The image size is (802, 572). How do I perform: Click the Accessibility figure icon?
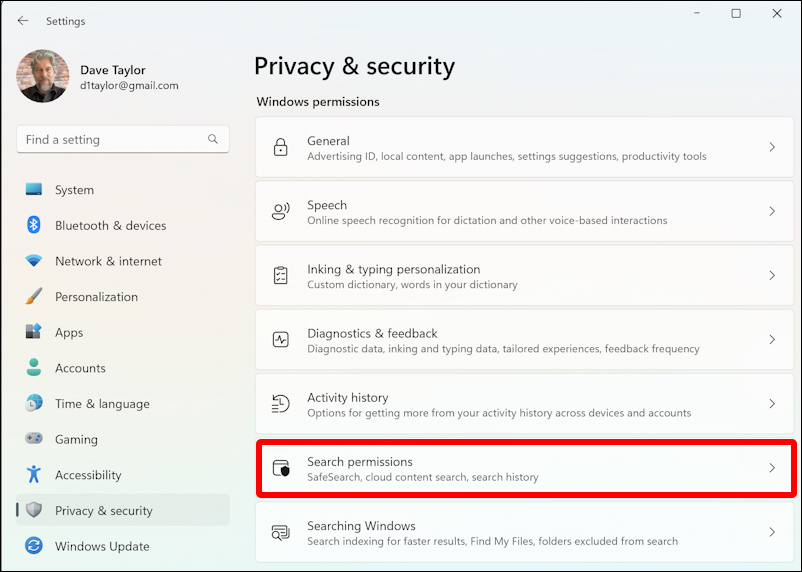point(34,475)
